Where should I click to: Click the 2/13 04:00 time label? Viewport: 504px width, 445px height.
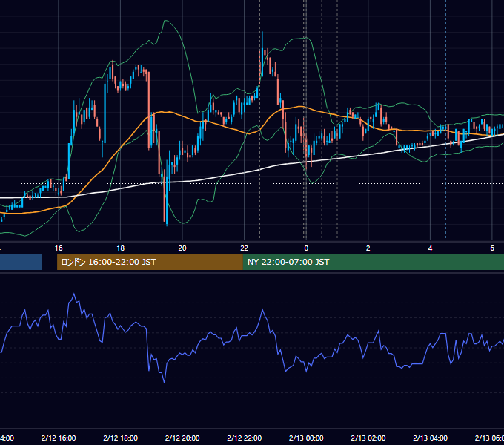(430, 438)
